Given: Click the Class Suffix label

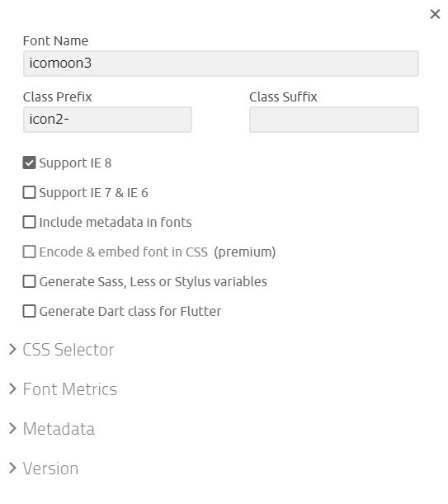Looking at the screenshot, I should pos(283,97).
